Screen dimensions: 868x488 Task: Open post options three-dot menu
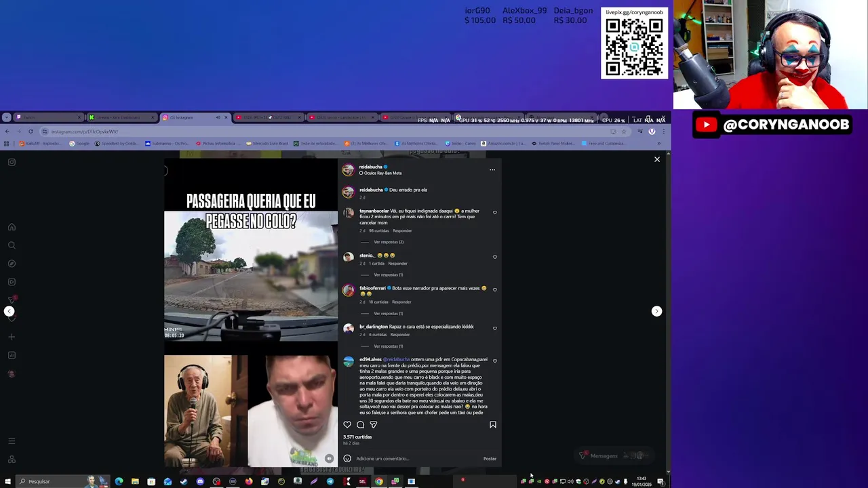pos(492,169)
